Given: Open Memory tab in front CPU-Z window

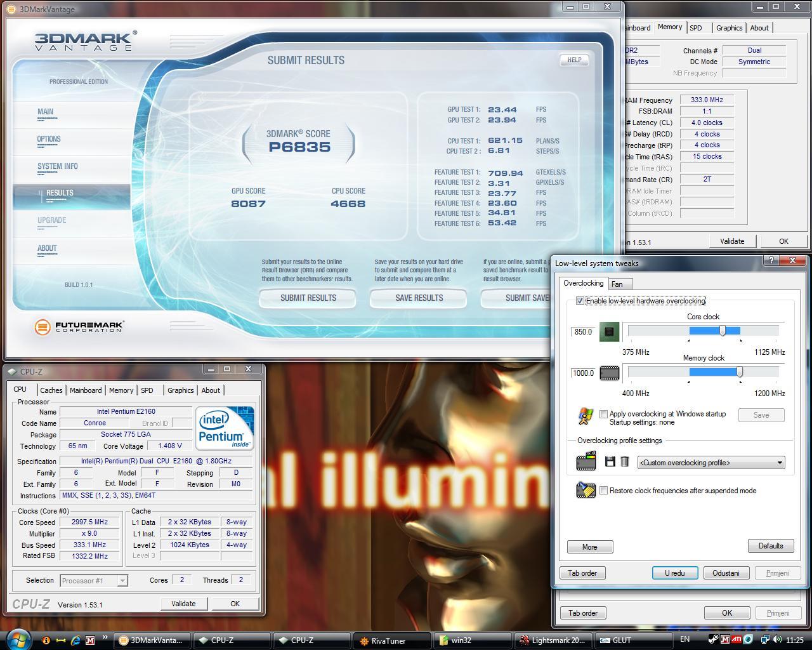Looking at the screenshot, I should pos(121,390).
